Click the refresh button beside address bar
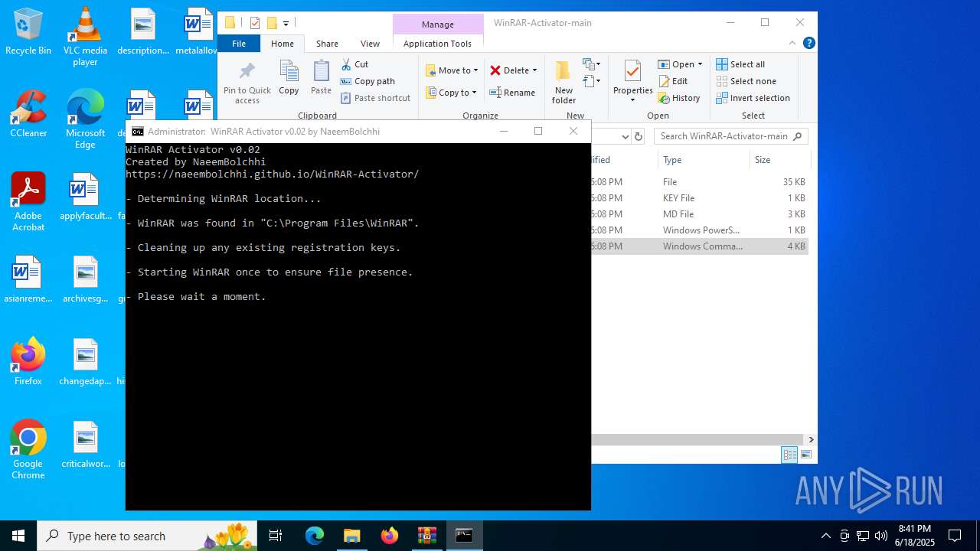The width and height of the screenshot is (980, 551). click(x=640, y=136)
